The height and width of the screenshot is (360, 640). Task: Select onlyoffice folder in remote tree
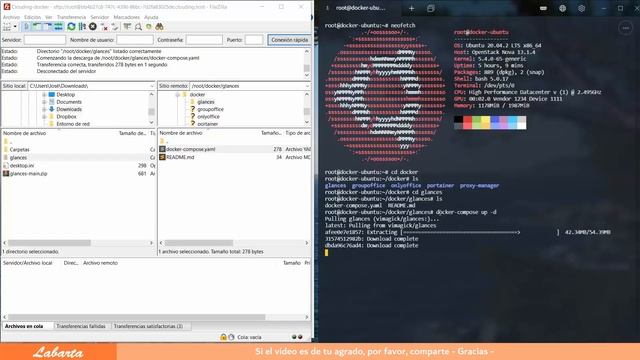[x=208, y=117]
